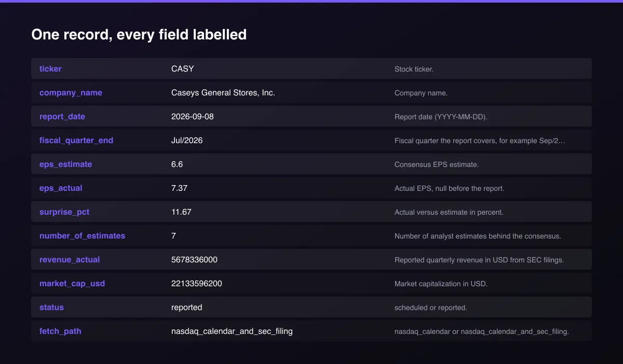Screen dimensions: 623x364
Task: Click 'Consensus EPS estimate.' description
Action: [x=437, y=164]
